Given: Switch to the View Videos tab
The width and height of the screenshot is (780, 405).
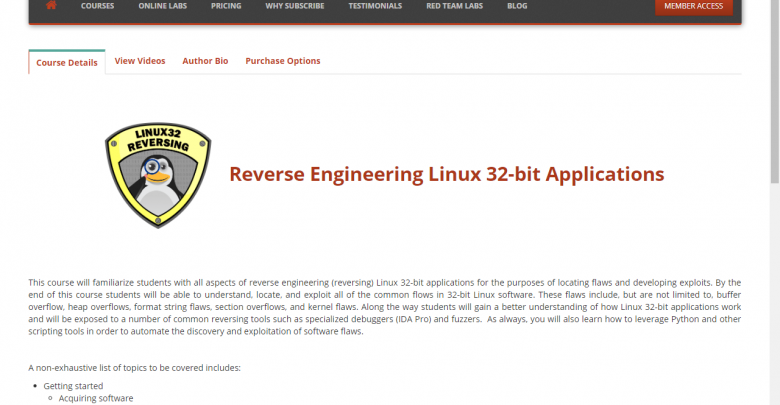Looking at the screenshot, I should pos(140,61).
